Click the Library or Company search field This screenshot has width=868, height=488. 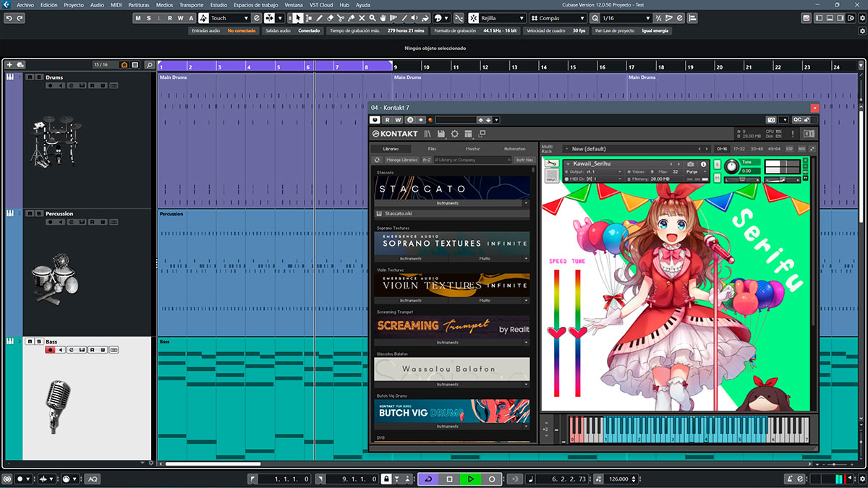[472, 160]
